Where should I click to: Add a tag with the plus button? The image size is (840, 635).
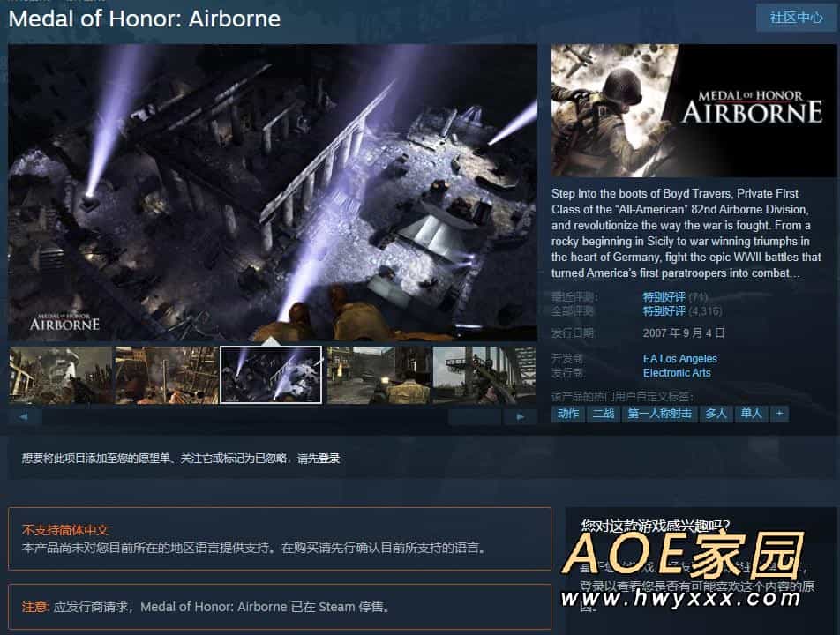[x=779, y=414]
